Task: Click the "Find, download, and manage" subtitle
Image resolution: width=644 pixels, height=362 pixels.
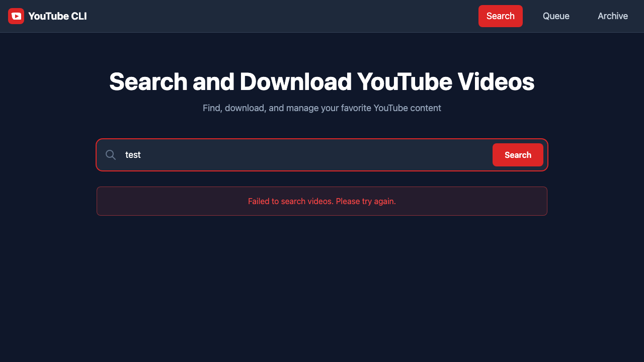Action: [322, 108]
